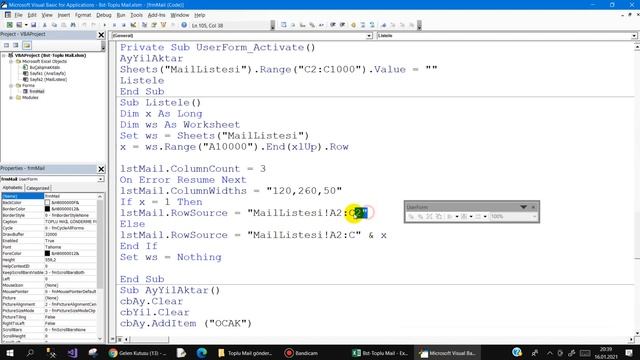Open the Listele procedure dropdown
Screen dimensions: 640x360
point(634,36)
